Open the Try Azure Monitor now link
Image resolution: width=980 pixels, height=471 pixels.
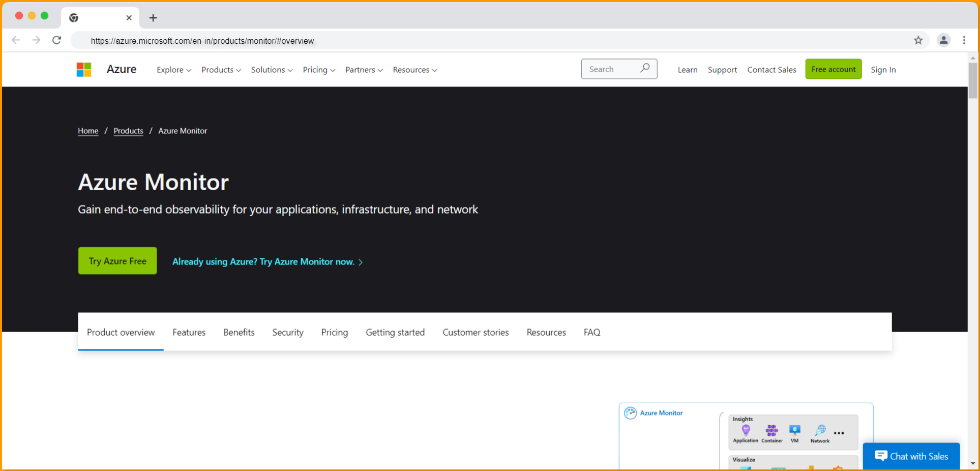267,261
